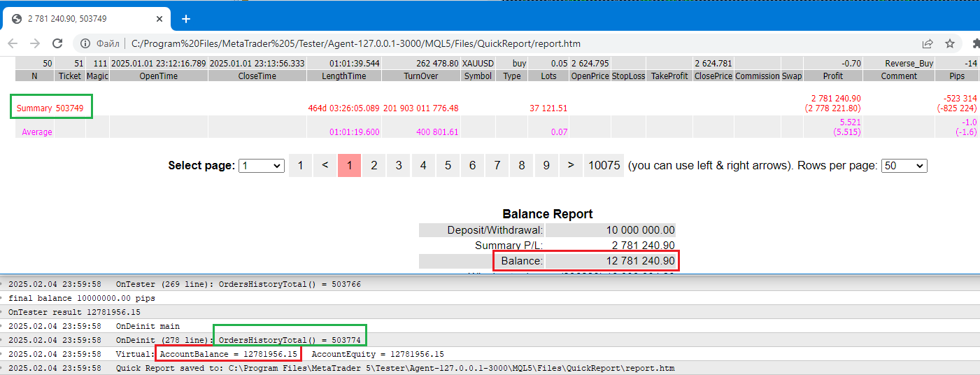Go to the previous page with < button
The image size is (980, 375).
pyautogui.click(x=325, y=165)
